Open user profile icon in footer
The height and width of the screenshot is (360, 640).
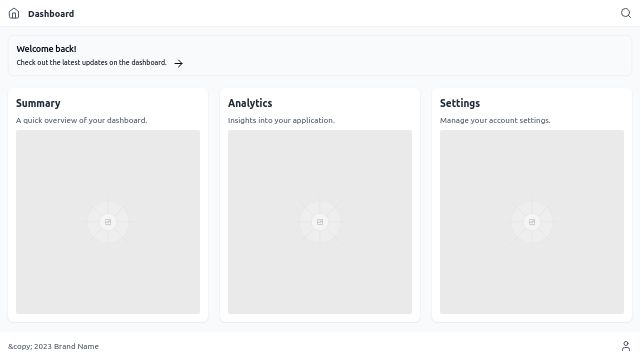[626, 346]
